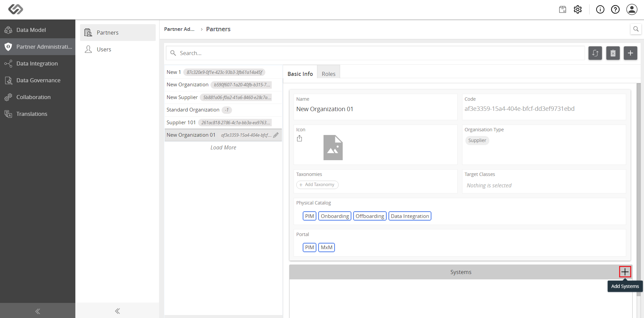Open Data Integration sidebar item
Image resolution: width=644 pixels, height=318 pixels.
tap(38, 63)
